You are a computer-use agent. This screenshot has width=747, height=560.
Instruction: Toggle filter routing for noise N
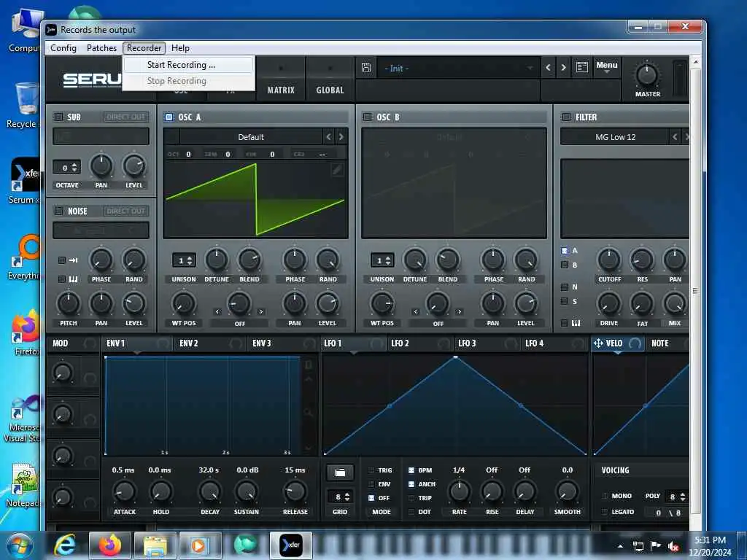click(x=565, y=287)
